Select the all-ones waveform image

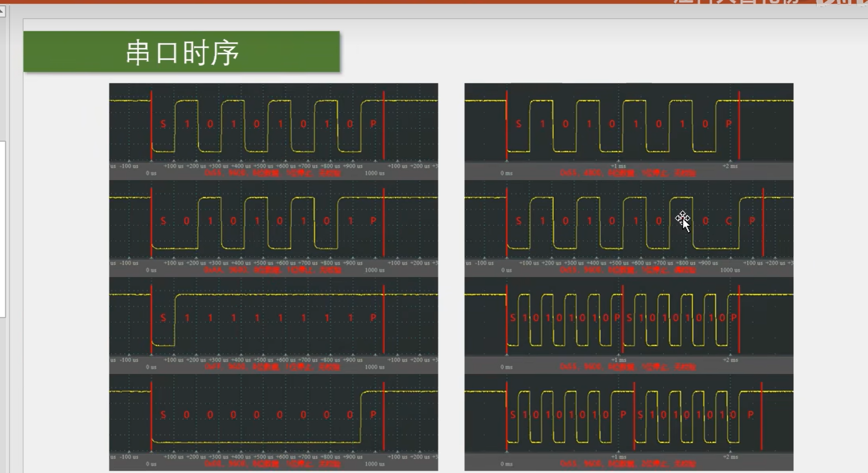click(x=273, y=325)
